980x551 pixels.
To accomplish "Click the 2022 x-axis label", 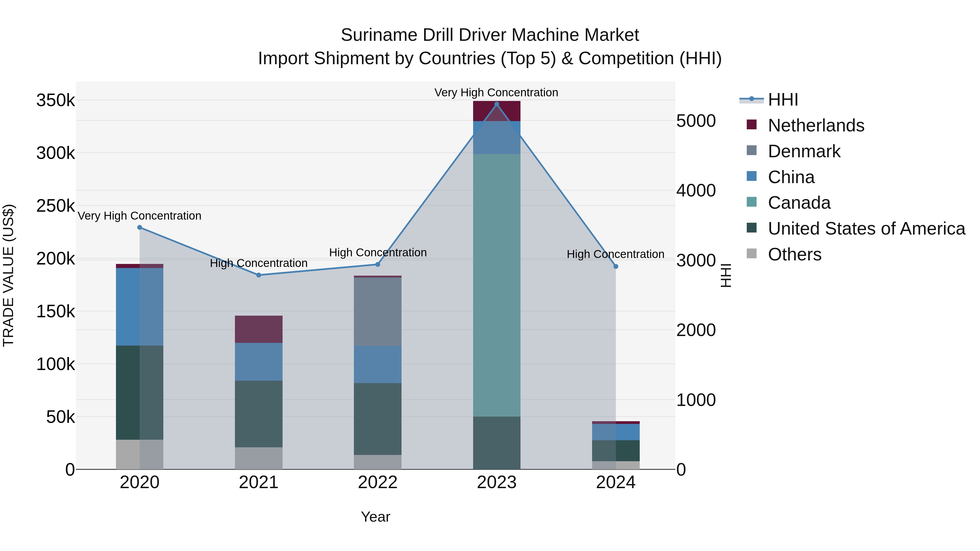I will pos(378,482).
